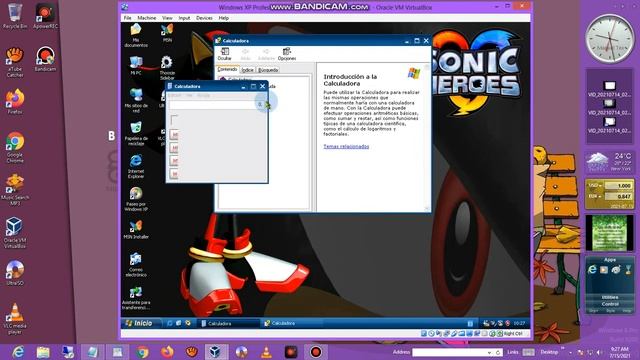This screenshot has height=360, width=640.
Task: Open Firefox from host desktop
Action: pos(15,101)
